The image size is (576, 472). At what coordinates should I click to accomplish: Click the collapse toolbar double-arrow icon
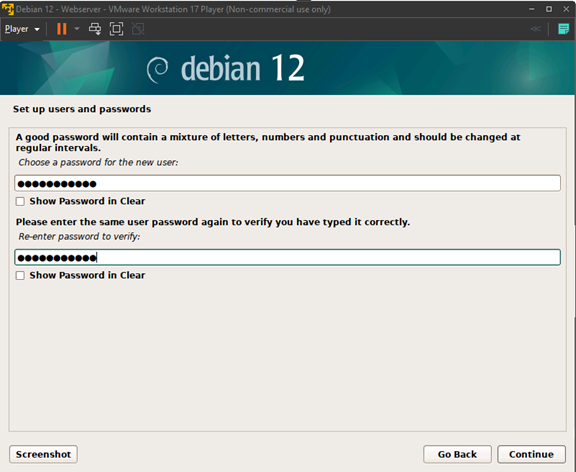536,29
